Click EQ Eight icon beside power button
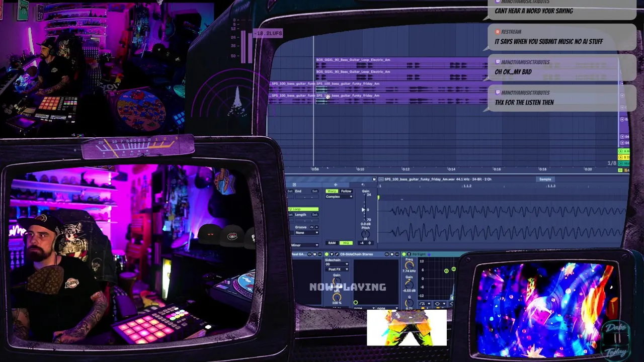 pos(409,254)
